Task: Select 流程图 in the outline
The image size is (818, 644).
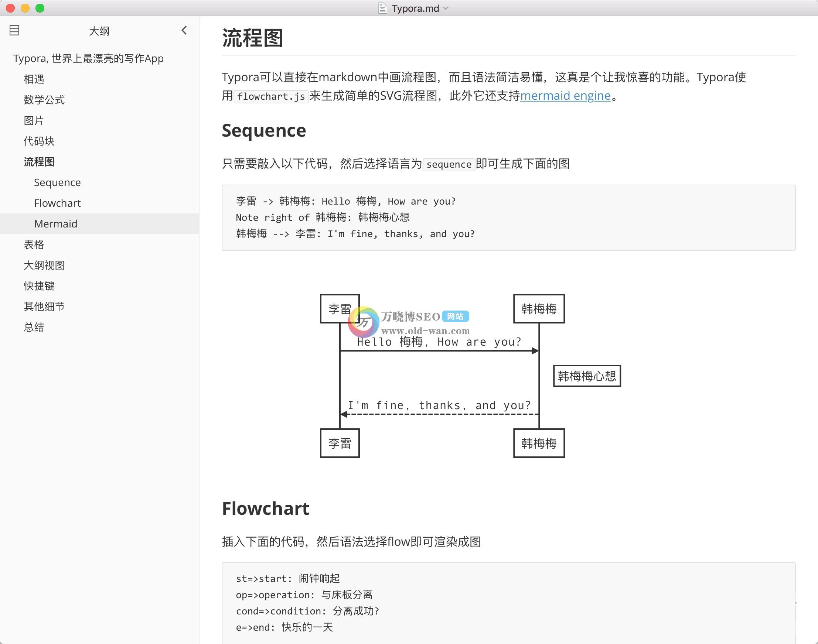Action: point(39,162)
